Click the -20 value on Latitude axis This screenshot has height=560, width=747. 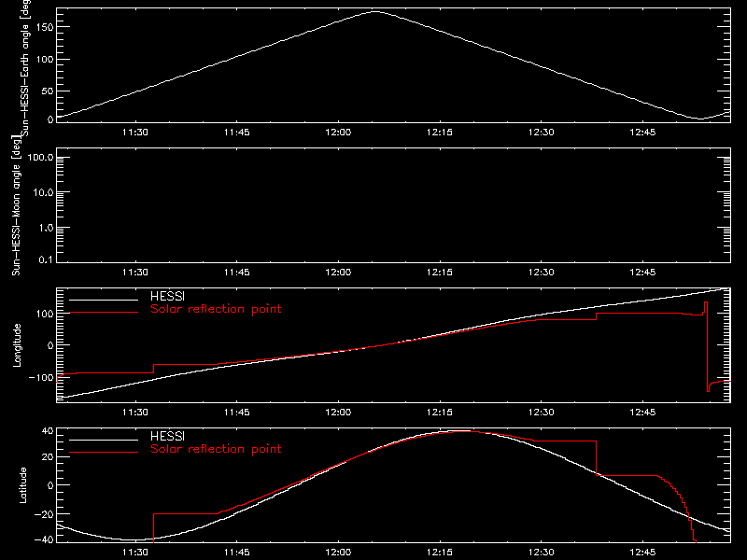[x=44, y=514]
